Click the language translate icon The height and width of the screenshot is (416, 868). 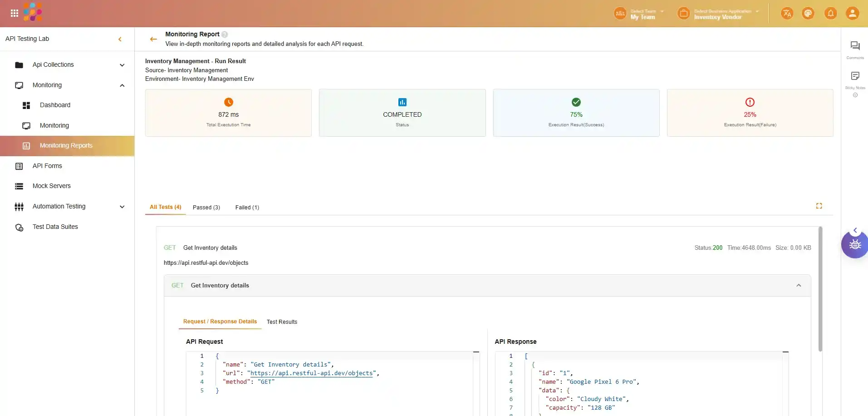(x=787, y=13)
